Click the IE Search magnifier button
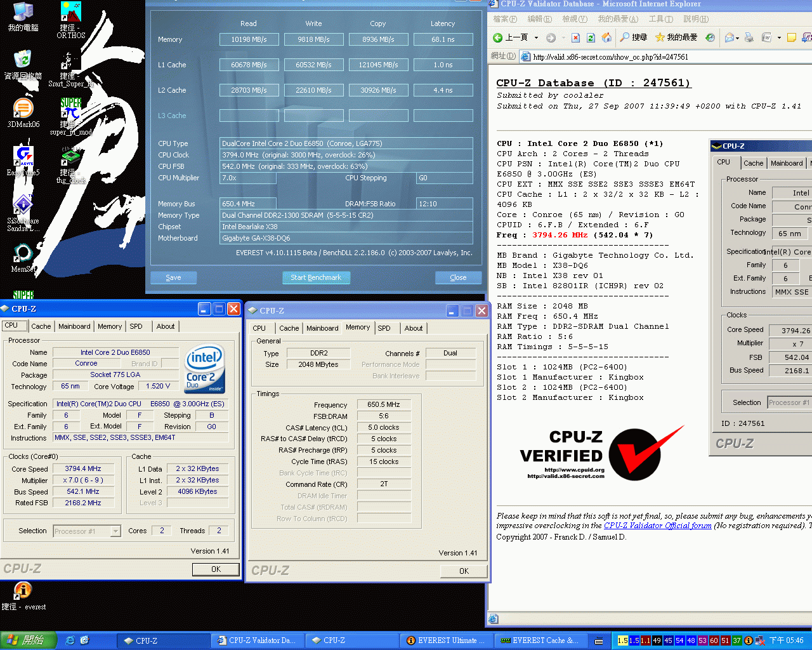 click(x=634, y=37)
